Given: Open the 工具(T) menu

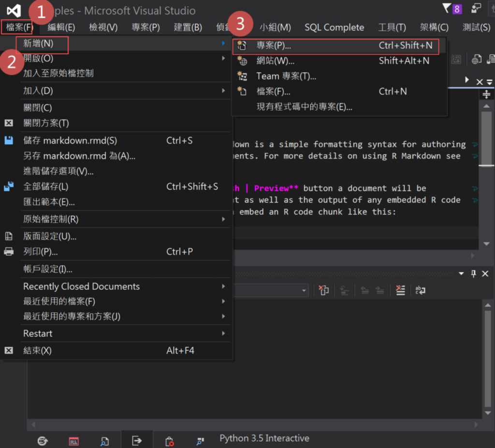Looking at the screenshot, I should 392,27.
